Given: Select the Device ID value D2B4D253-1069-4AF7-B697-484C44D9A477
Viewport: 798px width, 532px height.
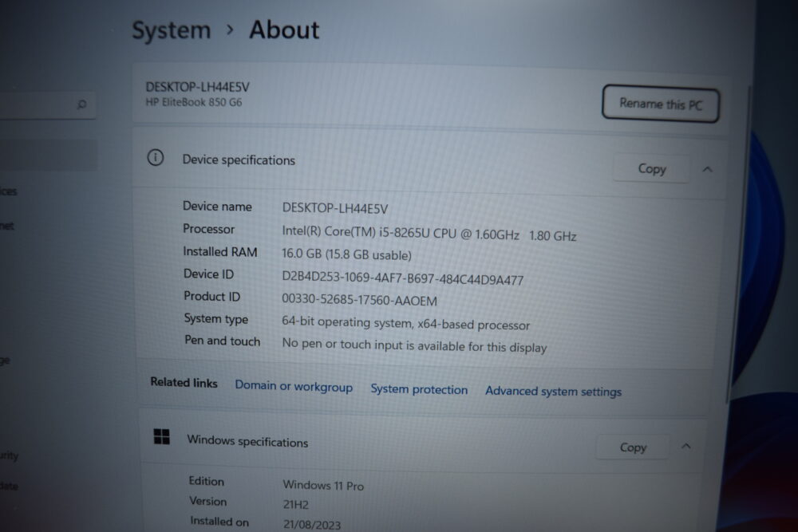Looking at the screenshot, I should coord(402,278).
